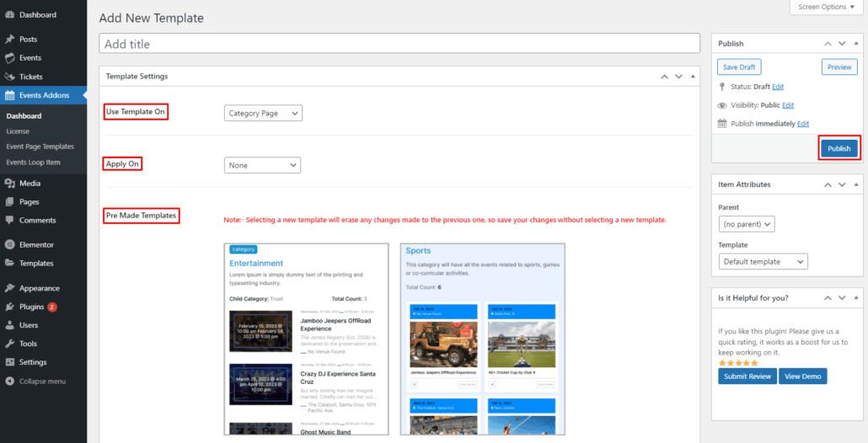Viewport: 868px width, 443px height.
Task: Click the Plugins icon in sidebar
Action: click(9, 307)
